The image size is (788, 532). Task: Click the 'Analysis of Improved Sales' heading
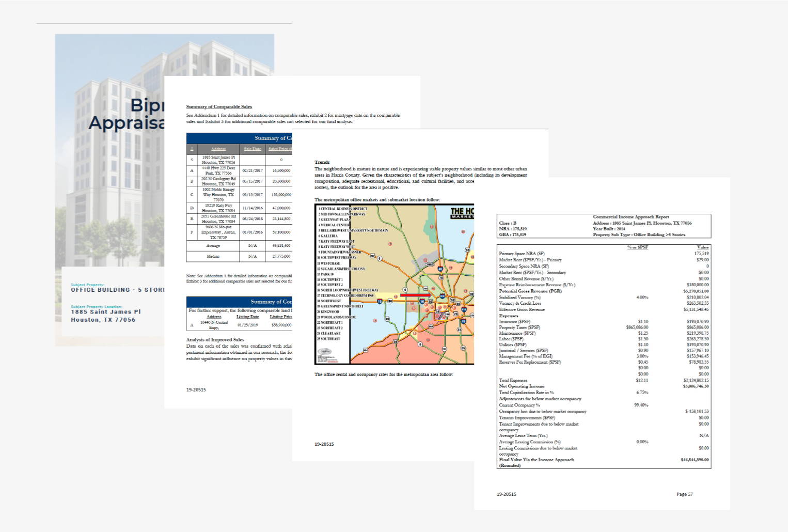pyautogui.click(x=215, y=340)
